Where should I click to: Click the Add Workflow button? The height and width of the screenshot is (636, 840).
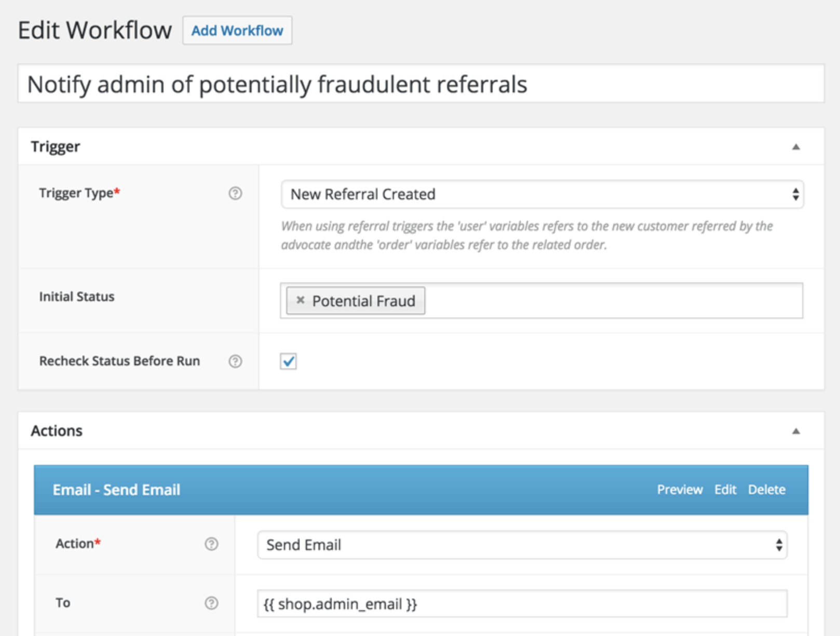pyautogui.click(x=237, y=31)
